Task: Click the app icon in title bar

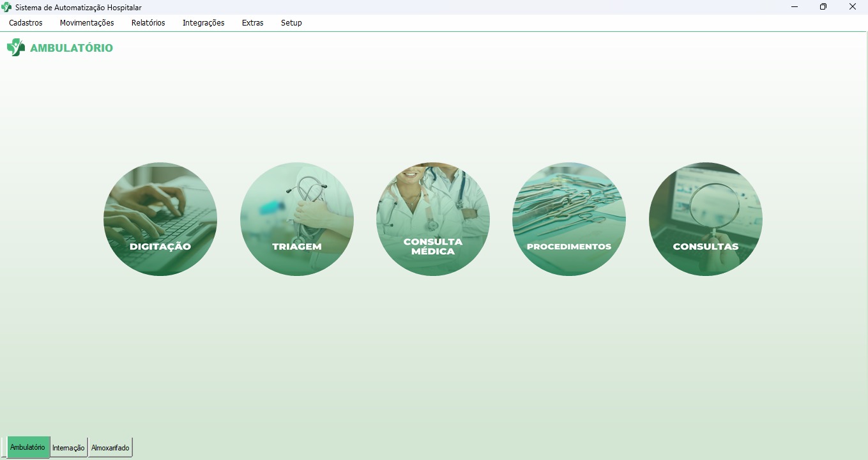Action: tap(7, 8)
